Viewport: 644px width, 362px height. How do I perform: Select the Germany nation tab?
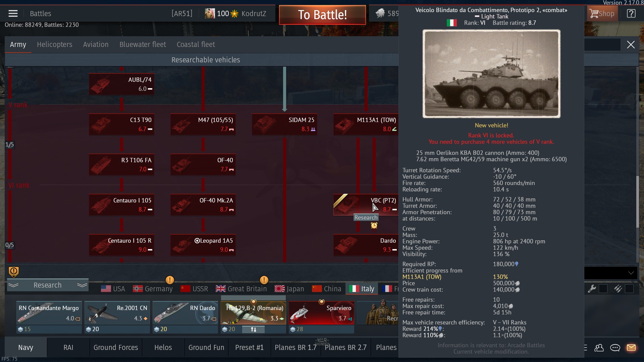tap(153, 289)
